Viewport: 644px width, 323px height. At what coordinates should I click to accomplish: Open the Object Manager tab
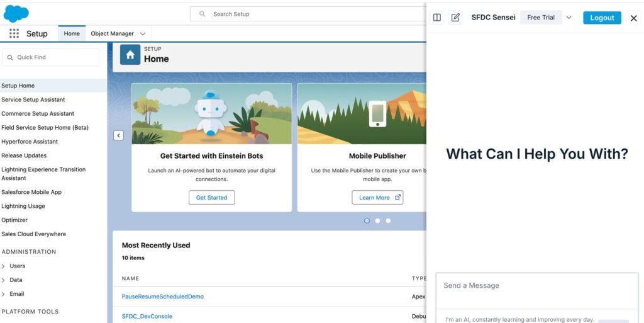112,34
